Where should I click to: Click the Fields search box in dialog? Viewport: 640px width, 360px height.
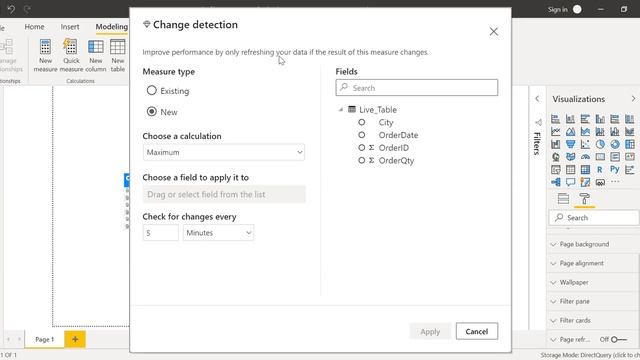(417, 88)
